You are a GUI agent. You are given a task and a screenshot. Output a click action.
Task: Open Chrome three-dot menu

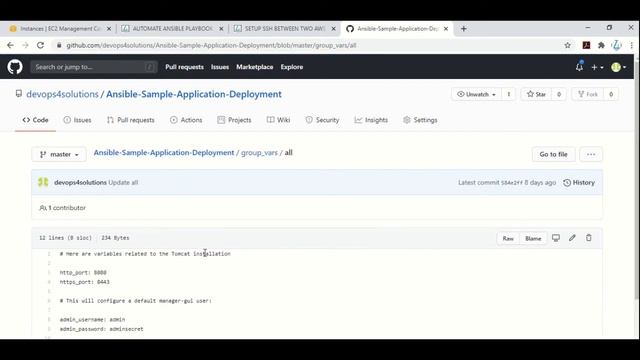point(631,45)
